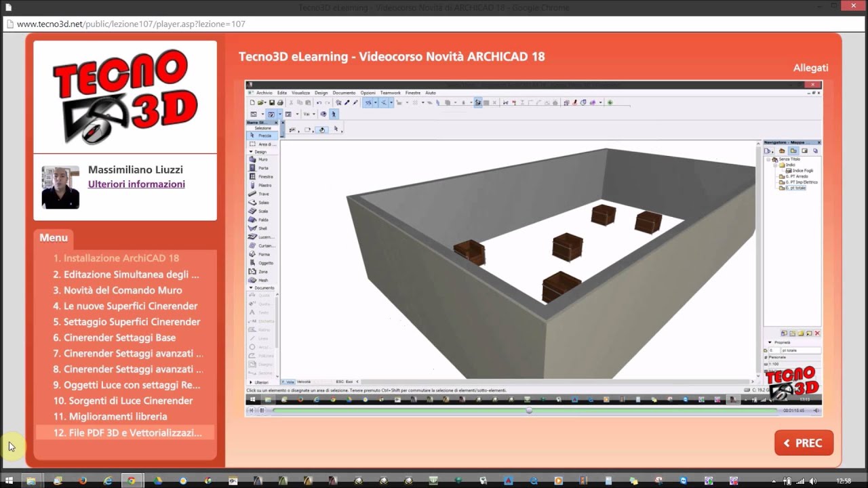Open the Vai dropdown in toolbar
The image size is (868, 488).
tap(309, 114)
